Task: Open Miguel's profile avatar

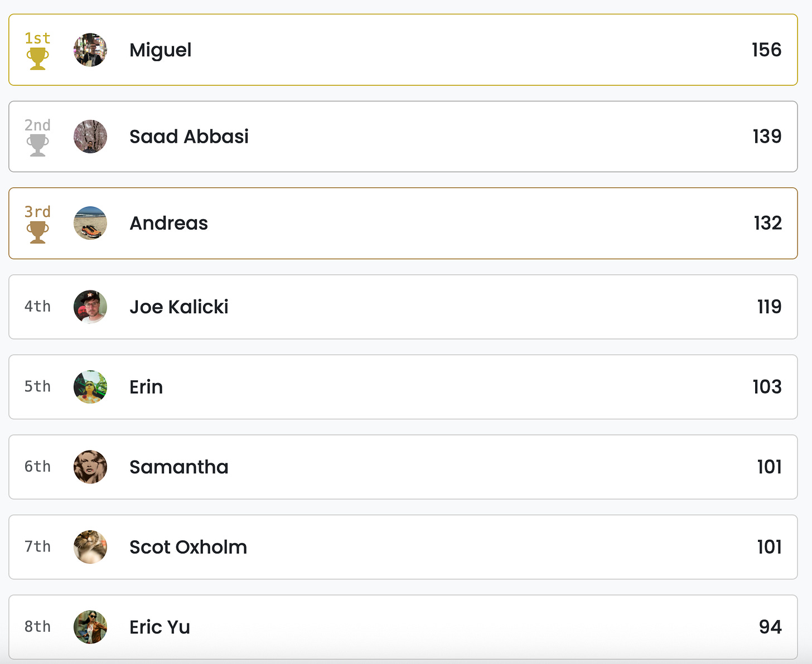Action: [x=90, y=50]
